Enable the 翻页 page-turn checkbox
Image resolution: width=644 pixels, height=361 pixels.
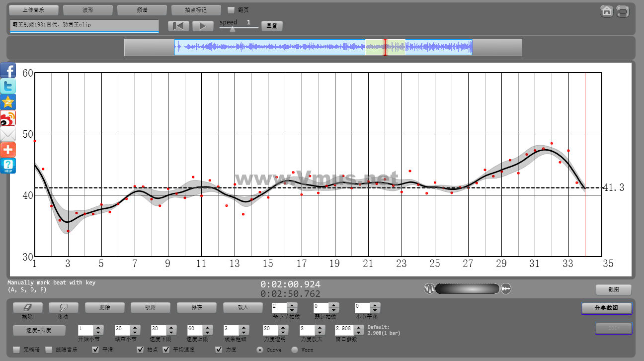click(x=231, y=10)
